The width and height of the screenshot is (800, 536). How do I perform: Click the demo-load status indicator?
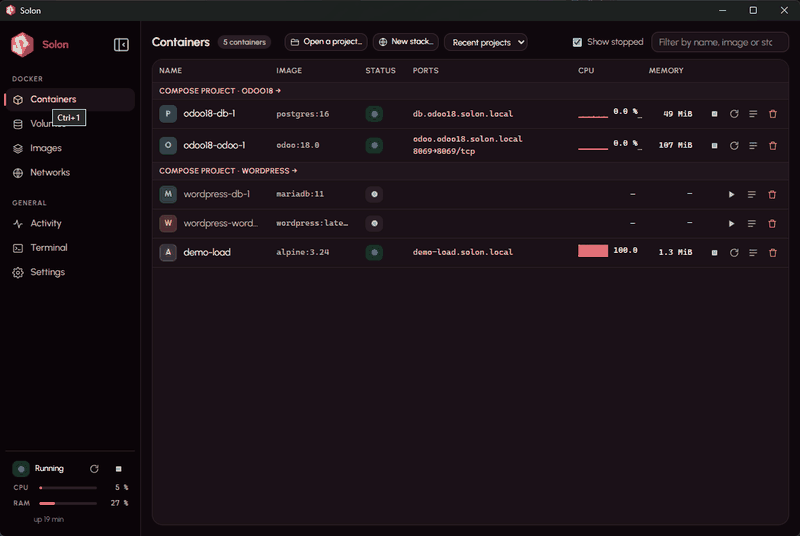pos(374,252)
